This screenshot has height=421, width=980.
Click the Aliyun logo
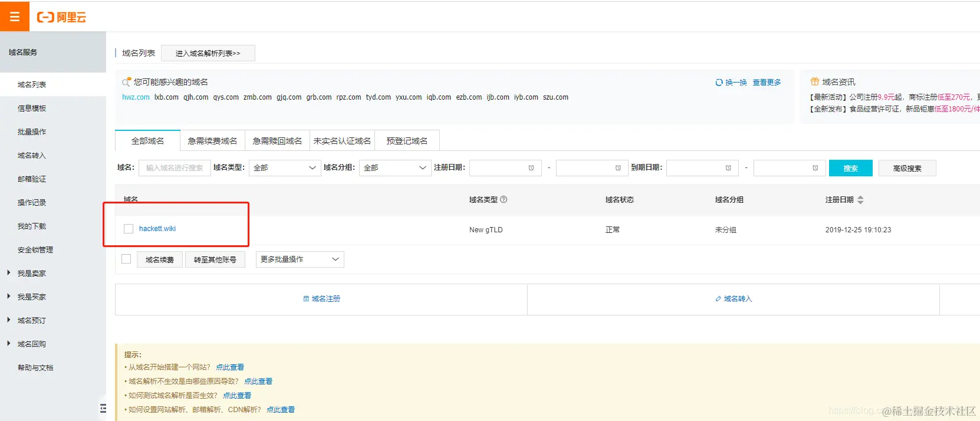(61, 17)
